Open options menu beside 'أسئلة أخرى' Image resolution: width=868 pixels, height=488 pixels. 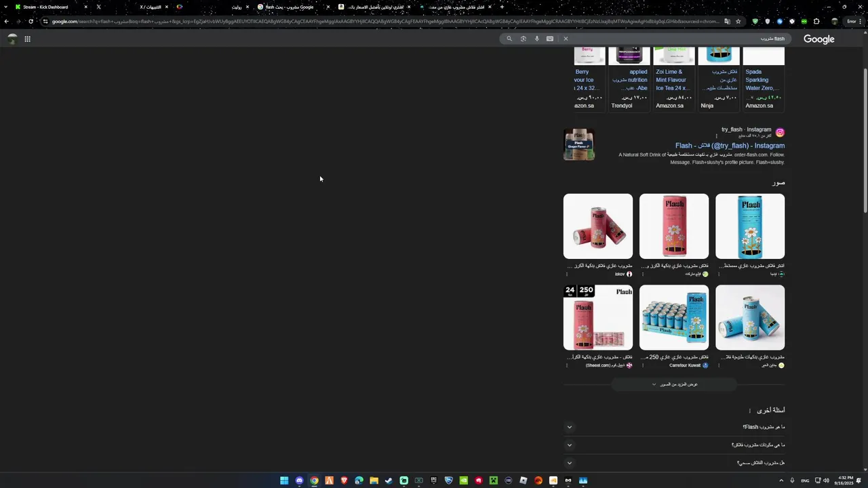pyautogui.click(x=749, y=411)
